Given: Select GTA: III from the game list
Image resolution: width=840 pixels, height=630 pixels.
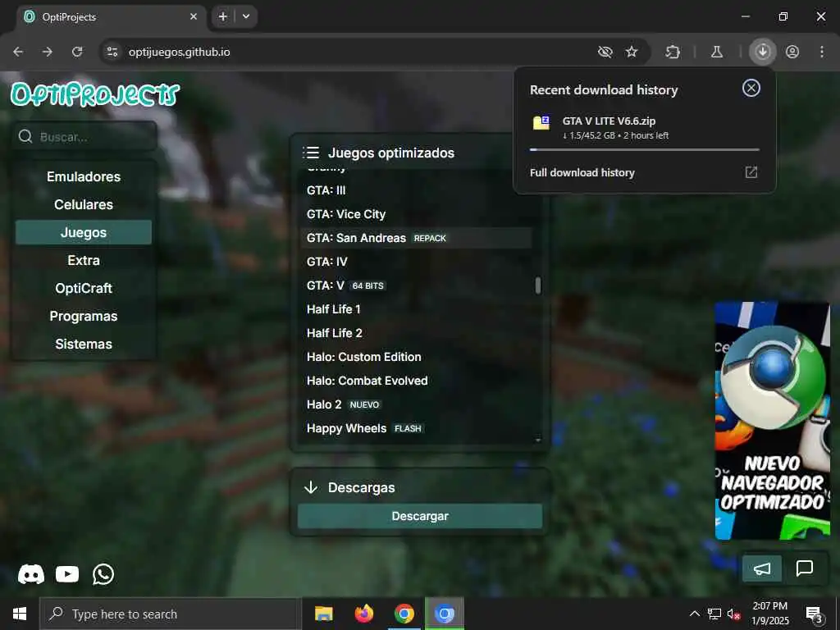Looking at the screenshot, I should click(x=416, y=190).
